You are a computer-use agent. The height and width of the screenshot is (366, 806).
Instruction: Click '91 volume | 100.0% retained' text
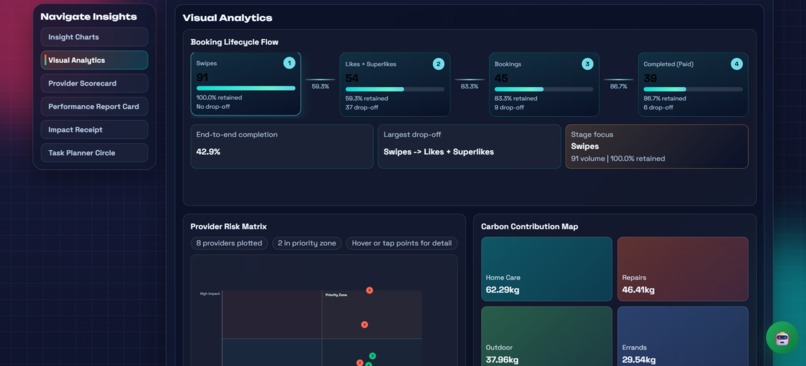[x=618, y=159]
